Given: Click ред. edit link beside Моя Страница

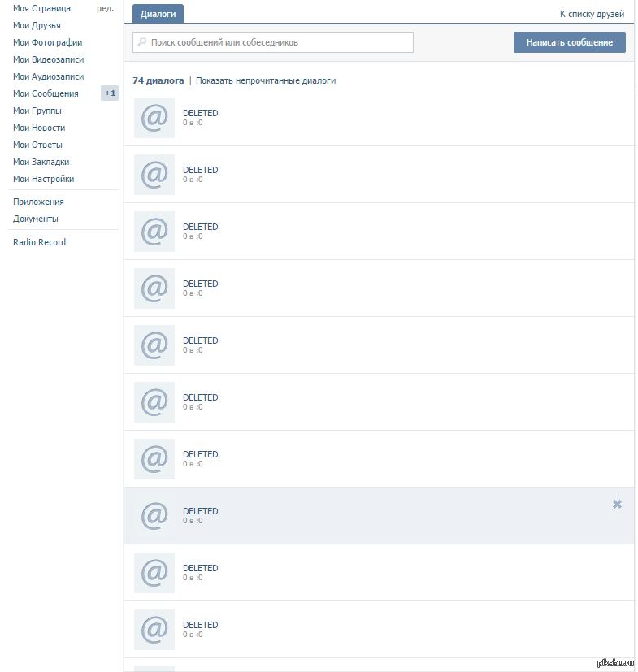Looking at the screenshot, I should tap(105, 8).
